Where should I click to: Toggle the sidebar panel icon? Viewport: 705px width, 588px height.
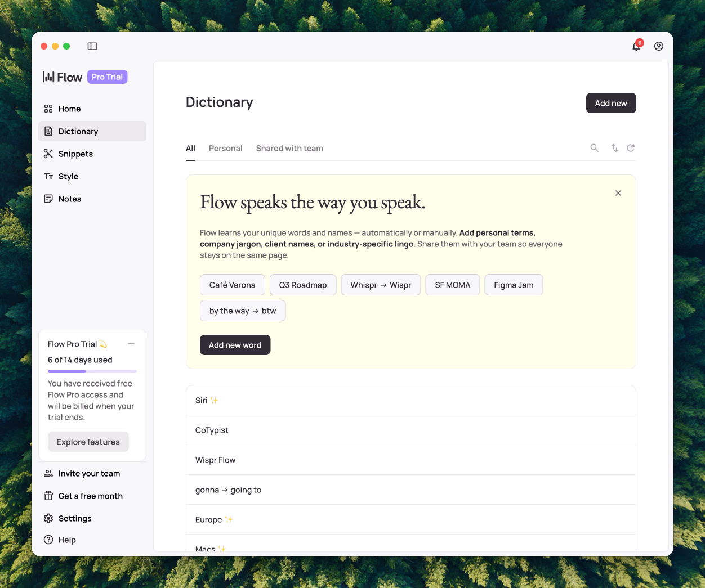[92, 46]
